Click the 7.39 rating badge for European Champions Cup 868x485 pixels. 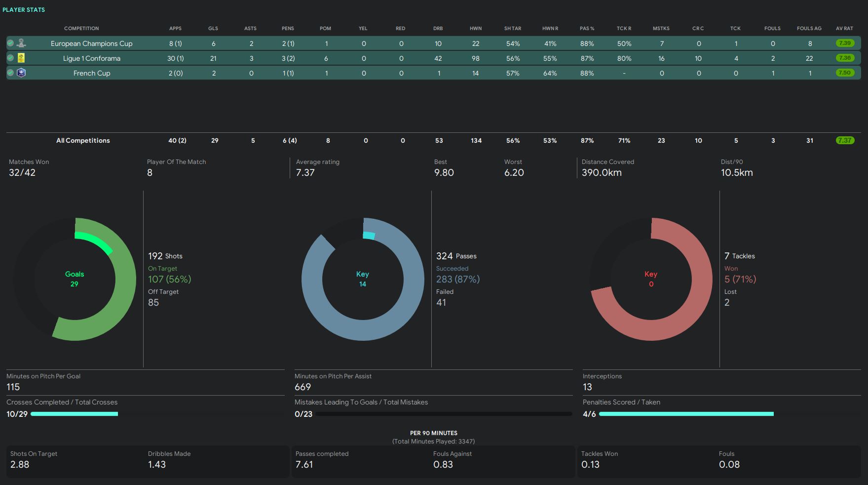(x=845, y=43)
